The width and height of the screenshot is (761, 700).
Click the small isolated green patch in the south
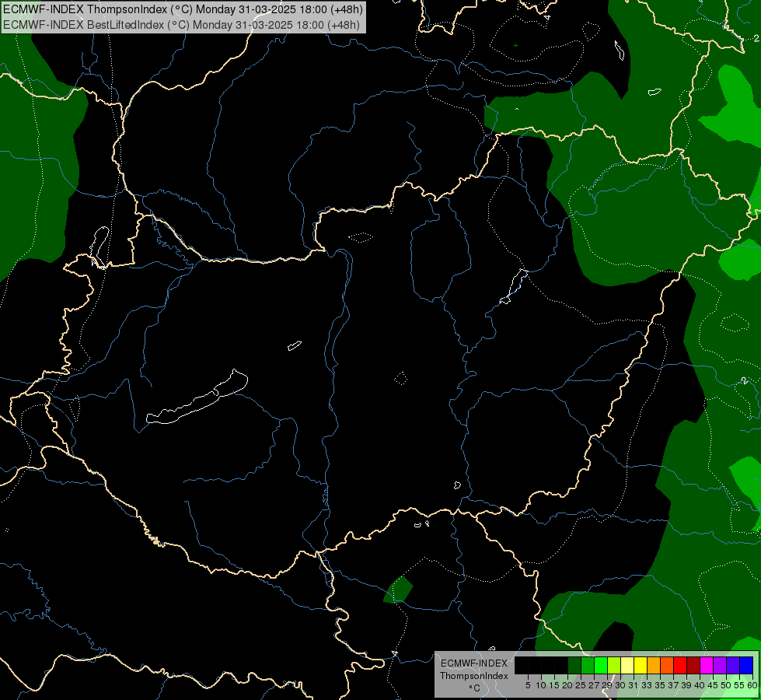click(x=398, y=590)
